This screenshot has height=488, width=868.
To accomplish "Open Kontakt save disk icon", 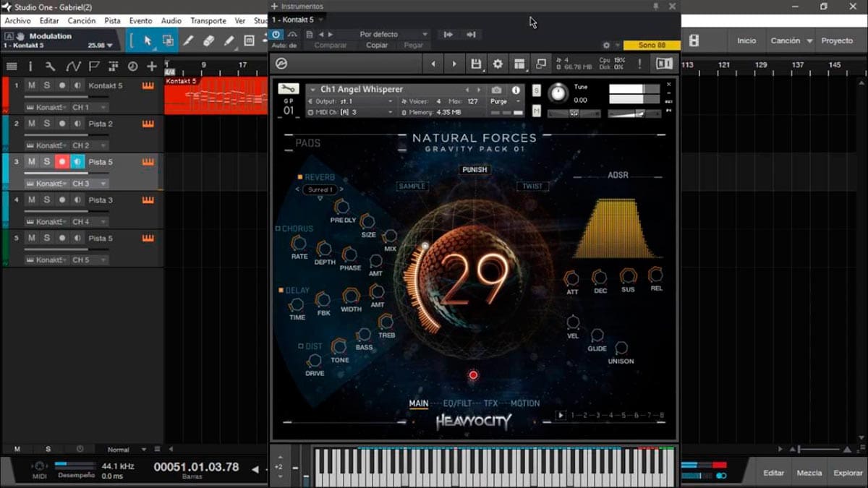I will click(x=476, y=64).
